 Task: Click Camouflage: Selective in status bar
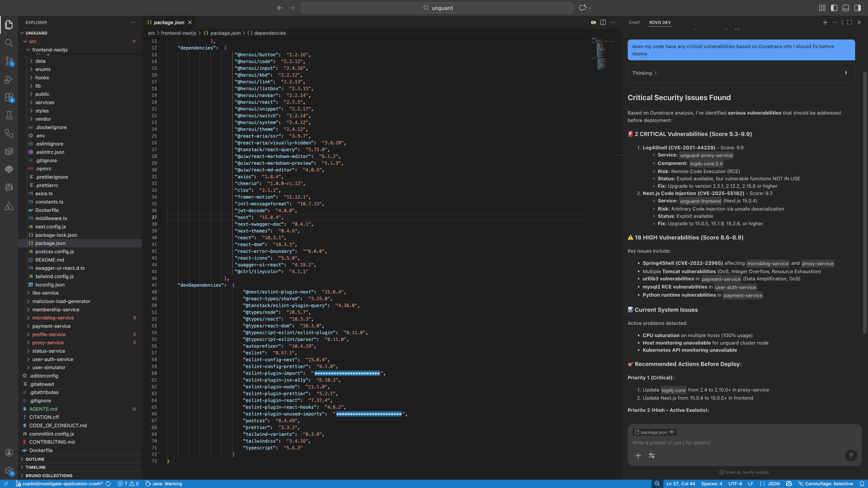829,484
